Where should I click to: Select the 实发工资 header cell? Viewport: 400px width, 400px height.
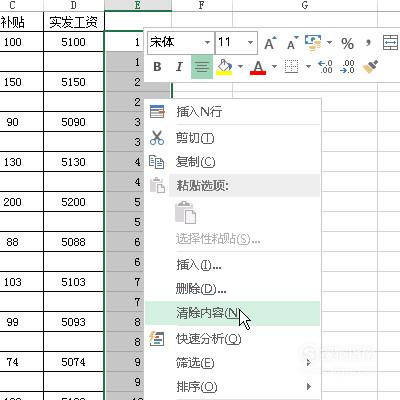[74, 22]
